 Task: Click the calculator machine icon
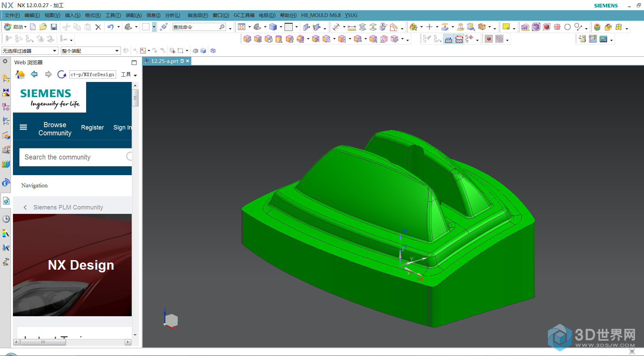point(603,39)
